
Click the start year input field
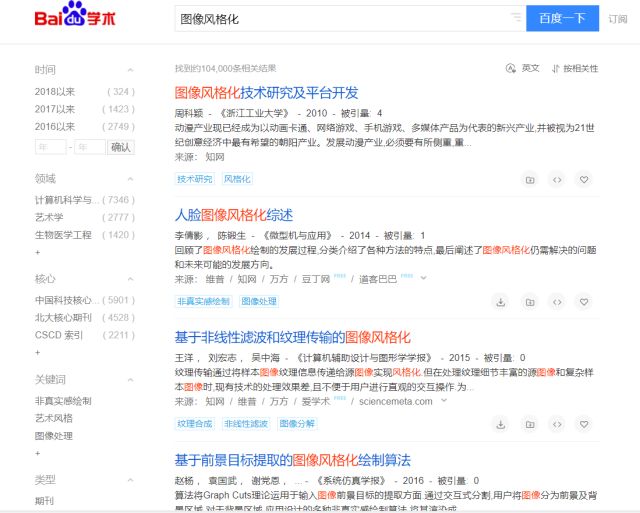tap(51, 147)
